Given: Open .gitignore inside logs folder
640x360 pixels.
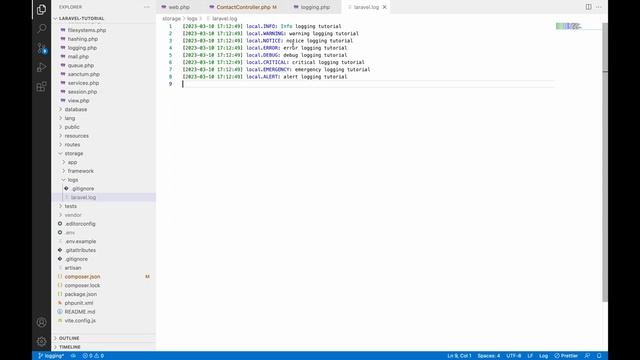Looking at the screenshot, I should pyautogui.click(x=82, y=189).
